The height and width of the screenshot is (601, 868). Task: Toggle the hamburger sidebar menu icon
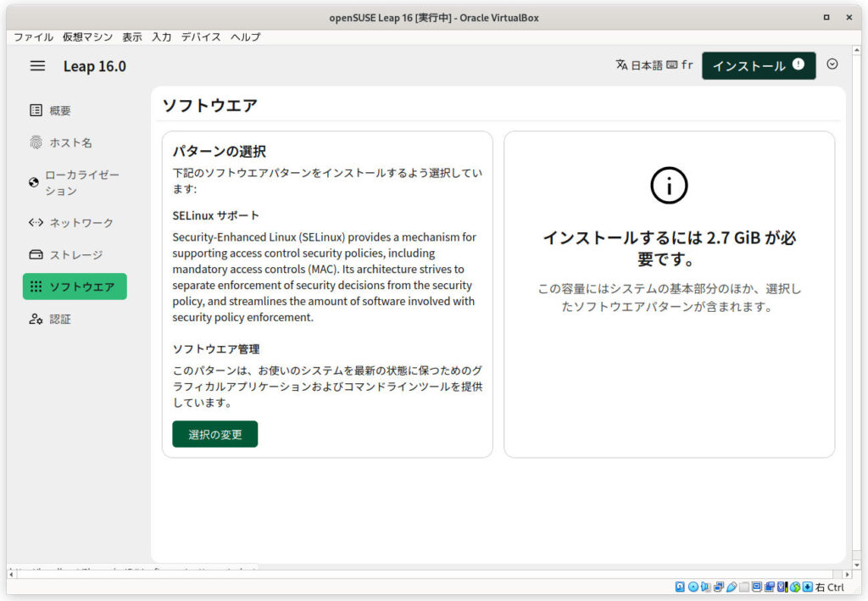pyautogui.click(x=37, y=66)
